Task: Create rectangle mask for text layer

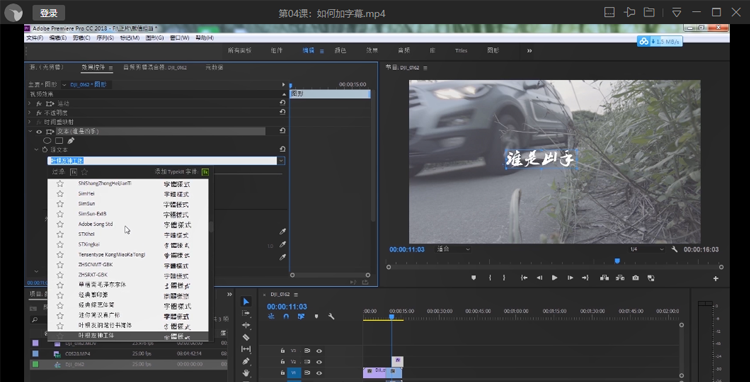Action: point(59,141)
